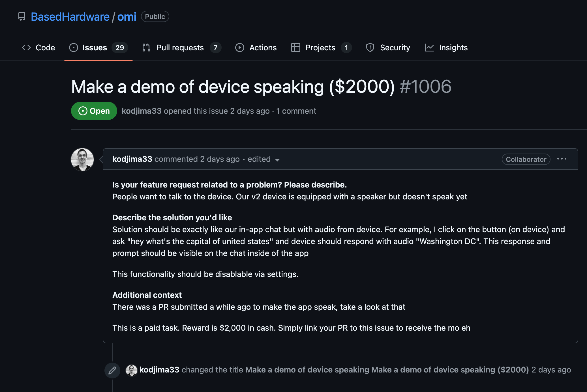Click the Code angle-brackets icon
The height and width of the screenshot is (392, 587).
point(26,48)
